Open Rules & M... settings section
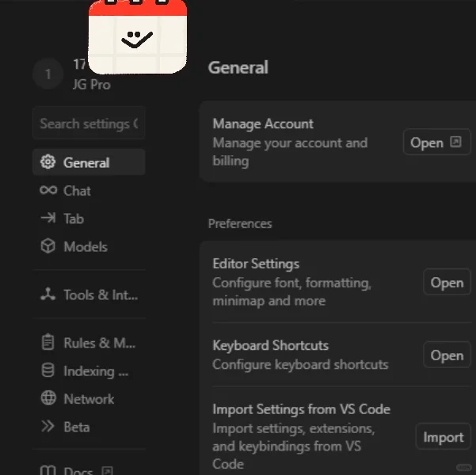476x475 pixels. pos(89,343)
